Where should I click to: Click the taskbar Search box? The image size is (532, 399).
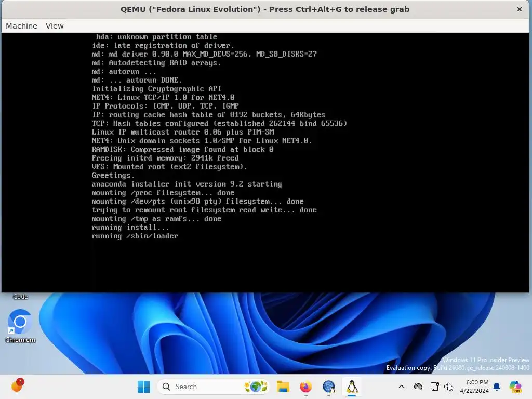coord(214,387)
